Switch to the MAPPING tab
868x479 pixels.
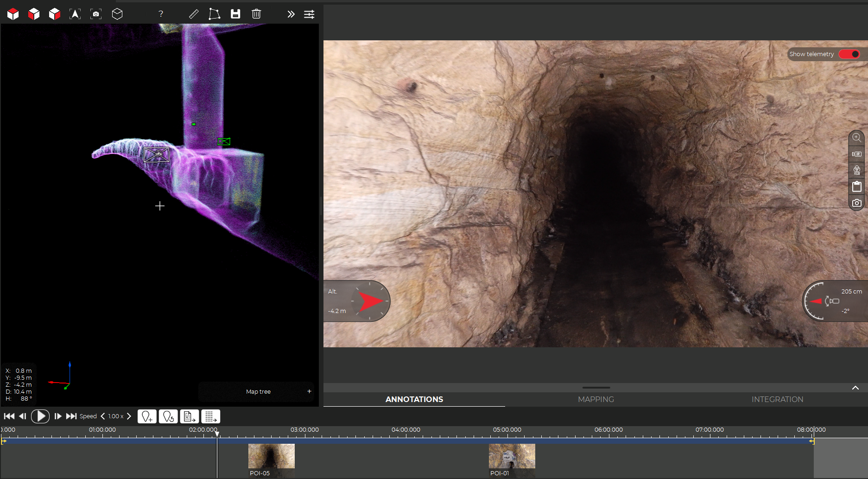click(x=596, y=399)
